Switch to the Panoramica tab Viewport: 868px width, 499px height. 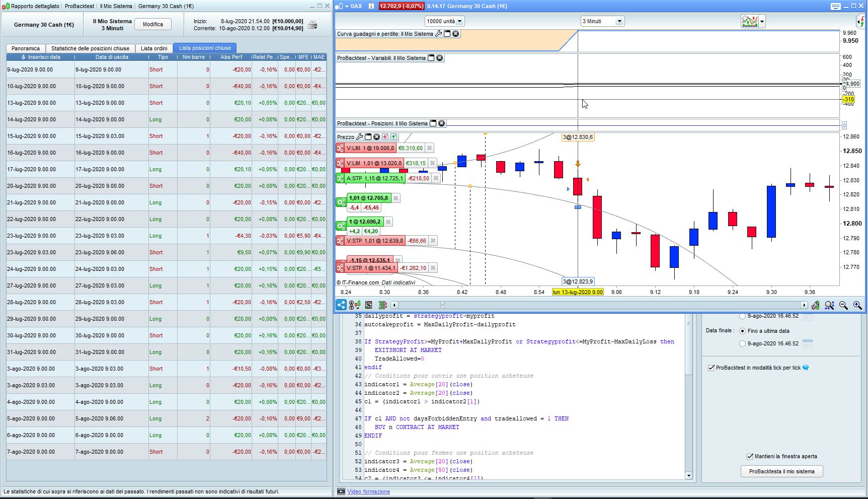(26, 48)
